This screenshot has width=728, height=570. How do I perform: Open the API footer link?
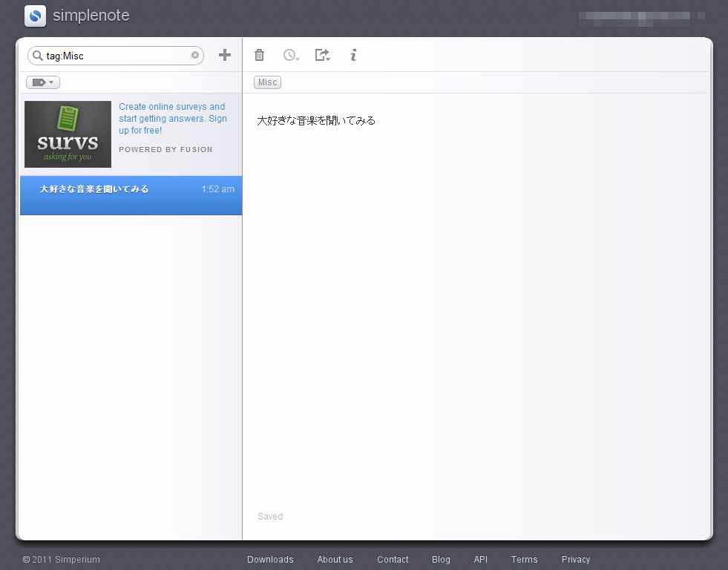point(481,560)
